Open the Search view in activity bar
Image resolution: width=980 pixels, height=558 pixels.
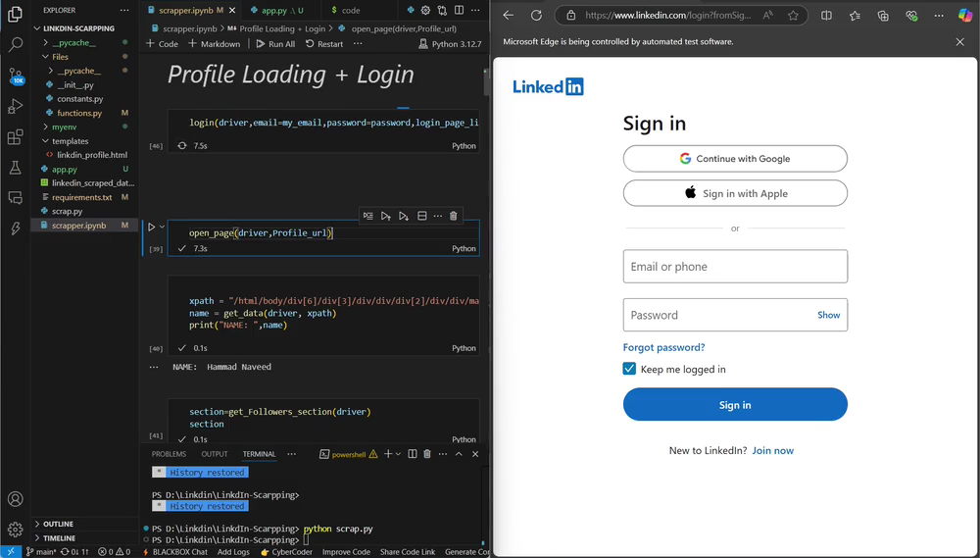tap(15, 44)
